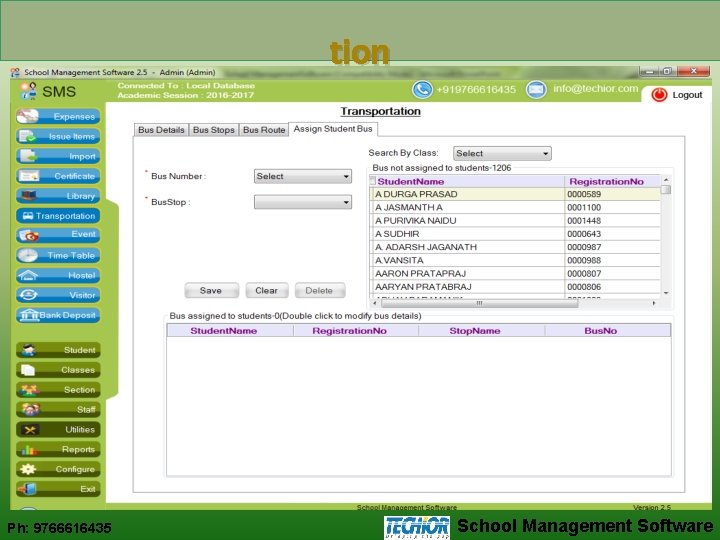This screenshot has height=540, width=720.
Task: Open the Bus Number dropdown
Action: point(303,176)
